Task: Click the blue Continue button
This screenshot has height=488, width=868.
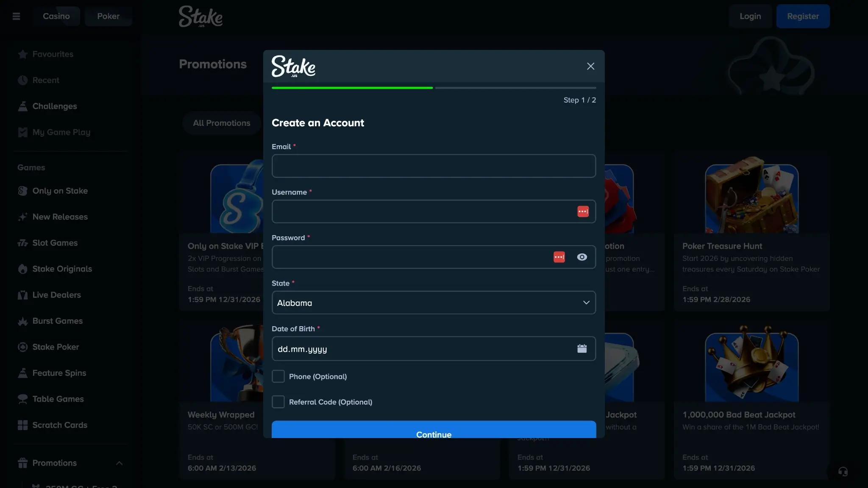Action: (x=434, y=430)
